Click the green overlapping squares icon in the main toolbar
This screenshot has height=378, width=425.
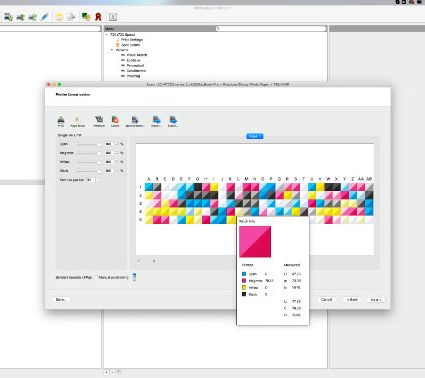[86, 17]
